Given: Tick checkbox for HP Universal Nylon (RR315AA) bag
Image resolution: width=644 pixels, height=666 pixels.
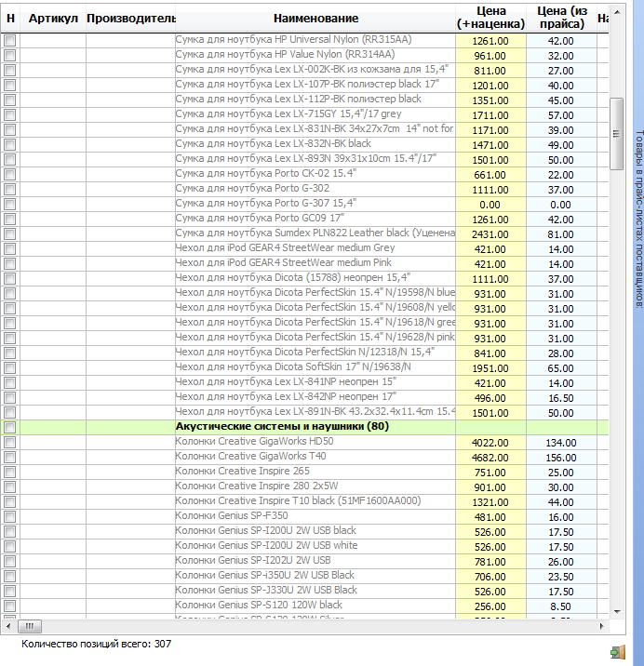Looking at the screenshot, I should (x=10, y=40).
